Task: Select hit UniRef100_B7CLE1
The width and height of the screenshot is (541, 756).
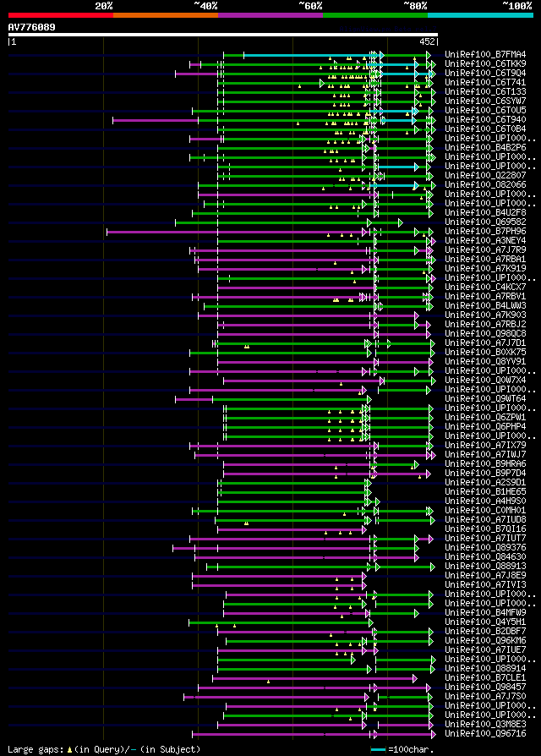Action: (x=485, y=678)
